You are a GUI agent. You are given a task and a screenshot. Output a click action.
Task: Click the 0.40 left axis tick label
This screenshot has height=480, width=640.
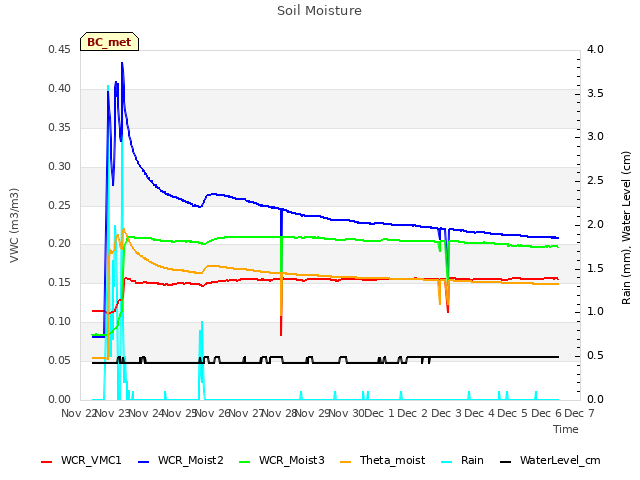tap(59, 89)
